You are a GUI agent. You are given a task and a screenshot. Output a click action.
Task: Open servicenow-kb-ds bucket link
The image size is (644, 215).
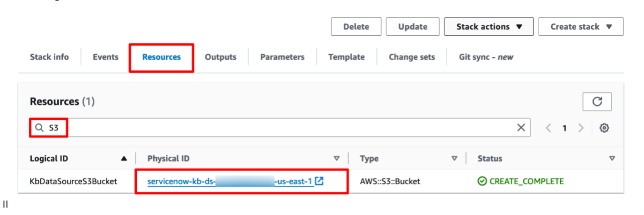pyautogui.click(x=230, y=181)
